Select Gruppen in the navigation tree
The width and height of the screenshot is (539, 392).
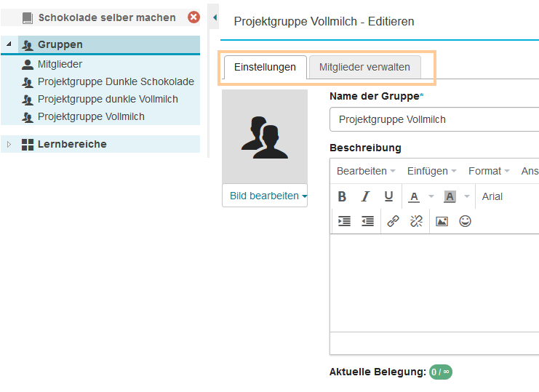[x=60, y=44]
